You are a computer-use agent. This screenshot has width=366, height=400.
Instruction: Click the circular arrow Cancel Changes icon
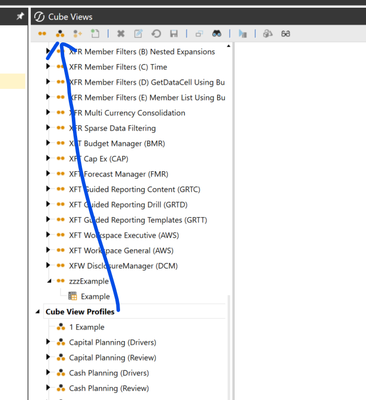point(156,34)
